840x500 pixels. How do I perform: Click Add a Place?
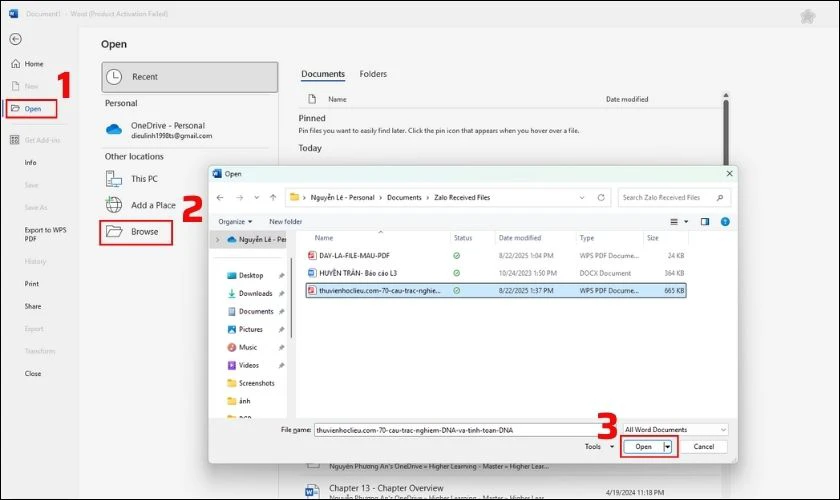pyautogui.click(x=140, y=205)
